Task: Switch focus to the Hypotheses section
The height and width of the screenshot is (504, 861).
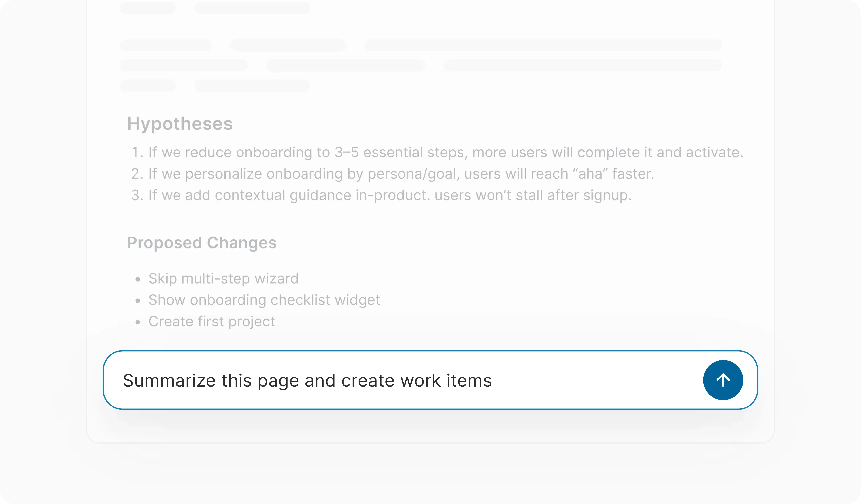Action: click(180, 124)
